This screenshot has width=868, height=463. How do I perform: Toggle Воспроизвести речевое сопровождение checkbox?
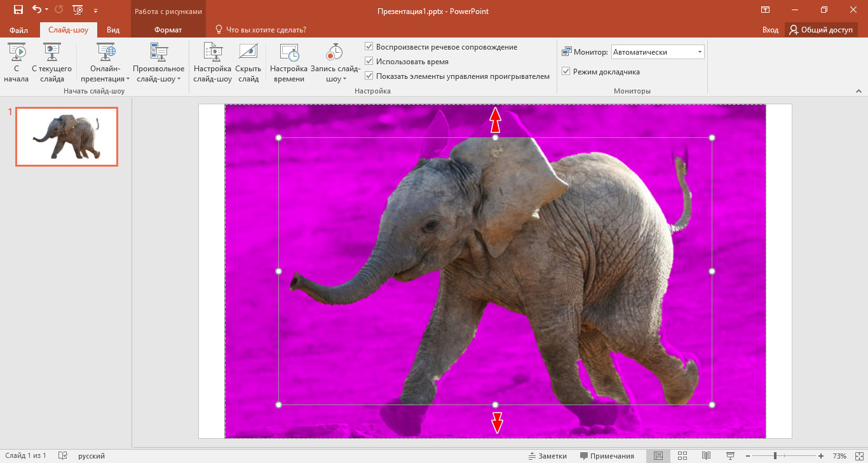(369, 47)
